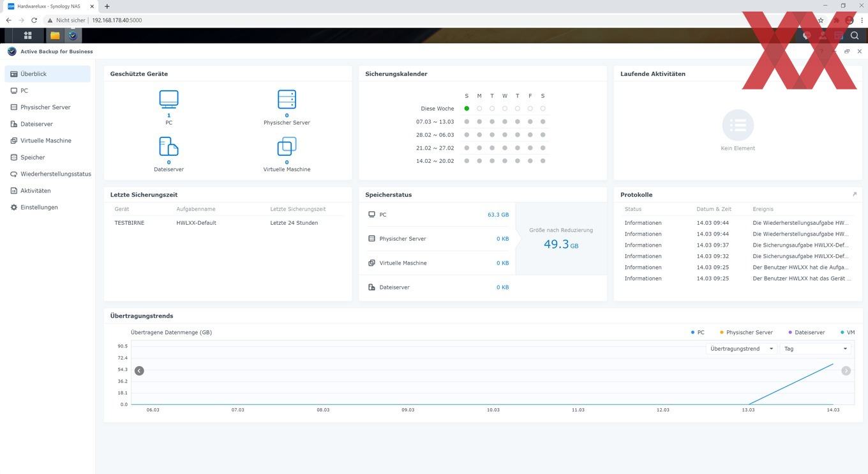Open File Station folder icon in taskbar
Screen dimensions: 868x474
pos(55,36)
